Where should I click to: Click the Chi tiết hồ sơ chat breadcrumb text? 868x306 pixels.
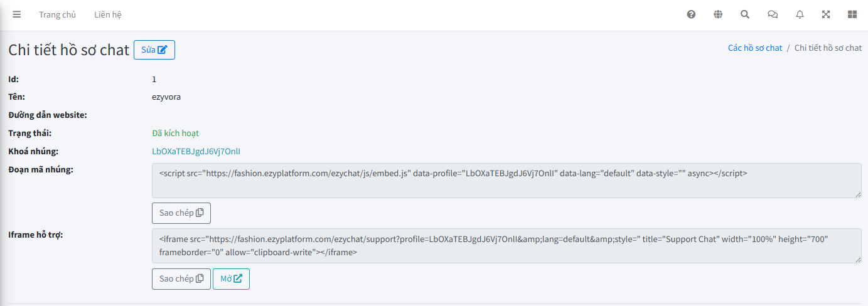(x=828, y=48)
